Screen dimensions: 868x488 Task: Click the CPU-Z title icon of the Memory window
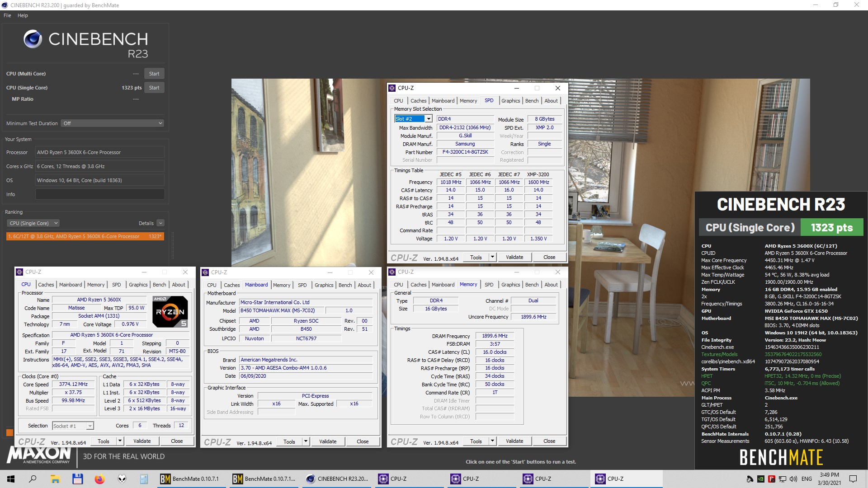[x=392, y=272]
